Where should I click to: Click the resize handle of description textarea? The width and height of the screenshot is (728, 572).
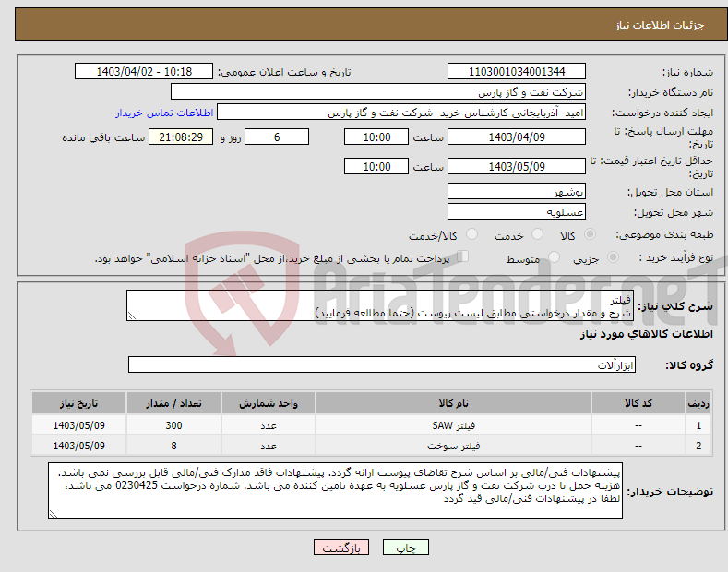coord(132,316)
